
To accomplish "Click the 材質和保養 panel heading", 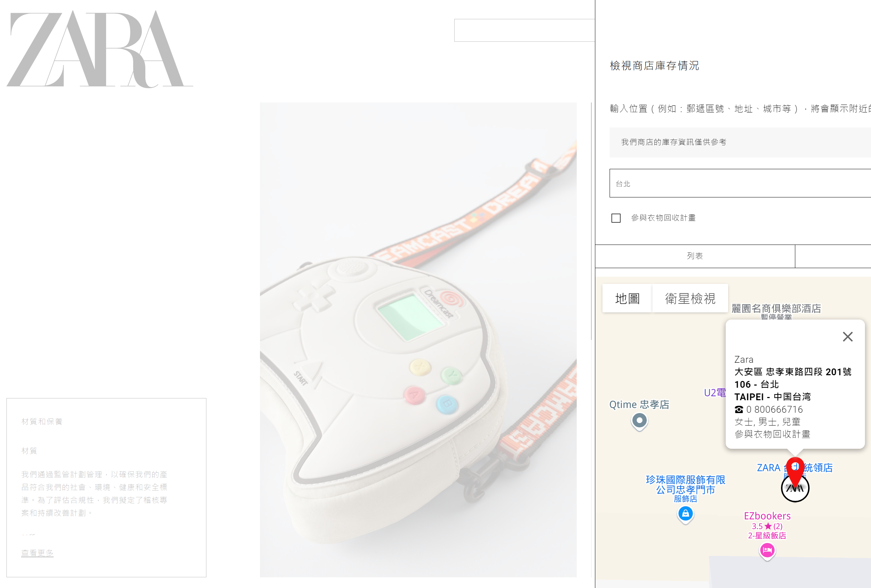I will (42, 422).
